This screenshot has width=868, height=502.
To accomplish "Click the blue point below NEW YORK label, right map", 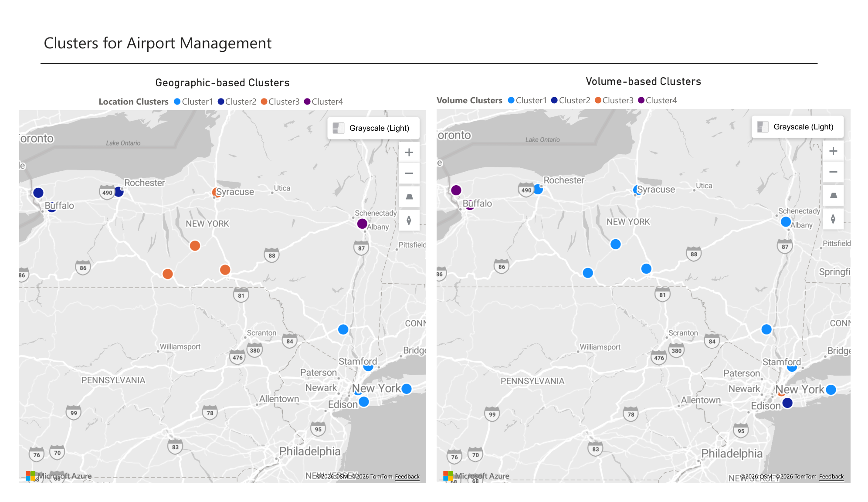I will [x=615, y=244].
